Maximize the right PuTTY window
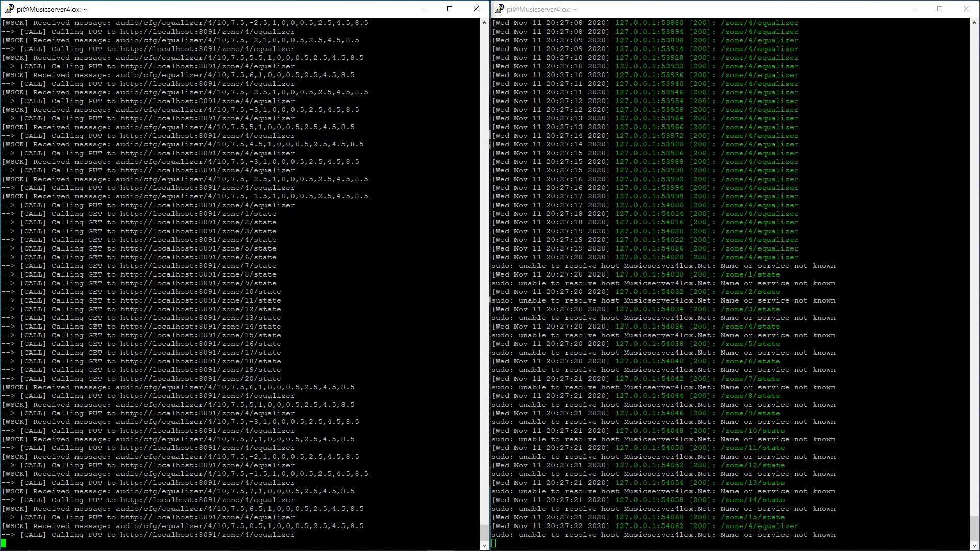 (940, 9)
